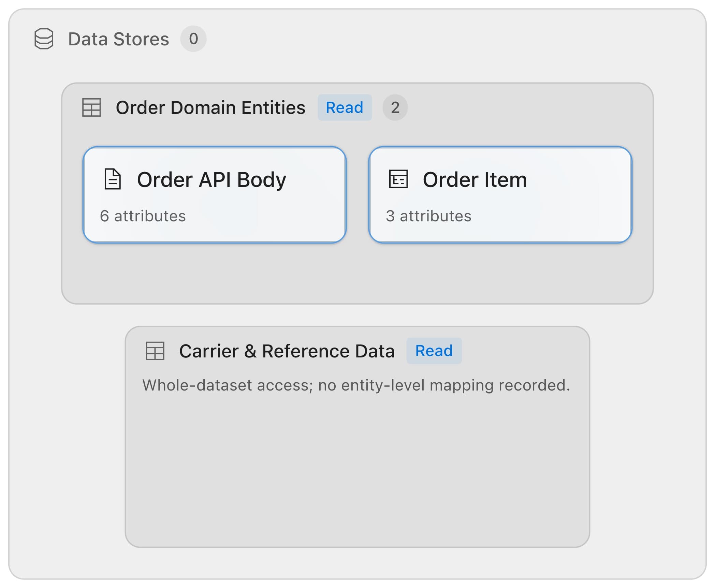715x588 pixels.
Task: Click the Data Stores database icon
Action: (44, 39)
